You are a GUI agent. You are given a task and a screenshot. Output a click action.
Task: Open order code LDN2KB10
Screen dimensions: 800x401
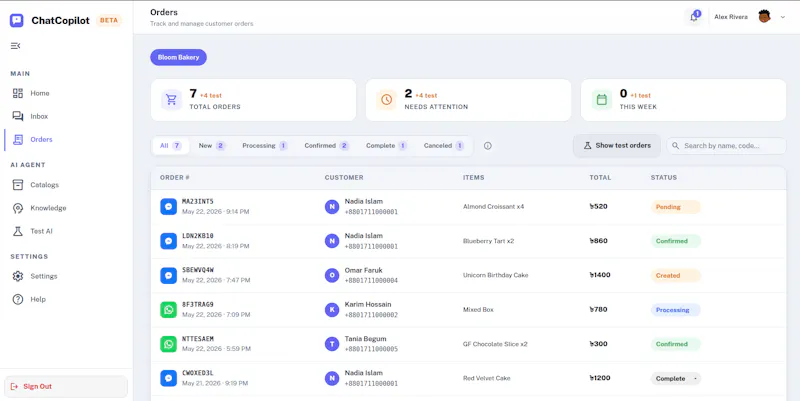[198, 236]
